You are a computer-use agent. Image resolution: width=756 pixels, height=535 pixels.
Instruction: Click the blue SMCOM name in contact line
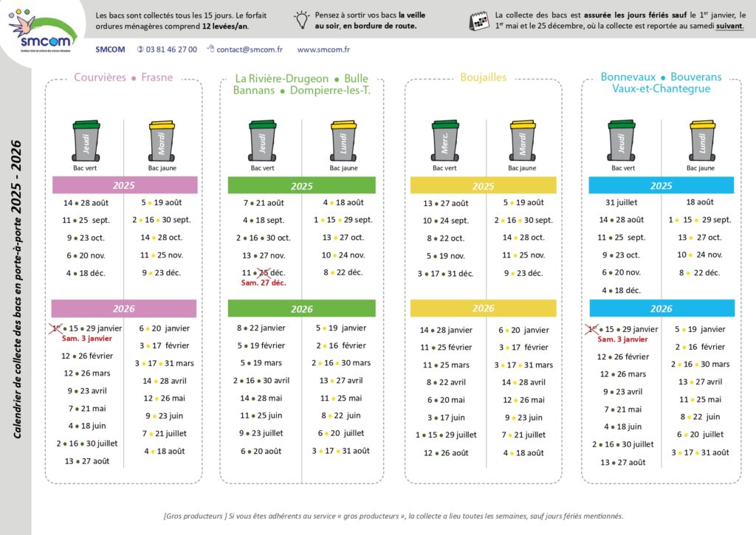pos(110,49)
